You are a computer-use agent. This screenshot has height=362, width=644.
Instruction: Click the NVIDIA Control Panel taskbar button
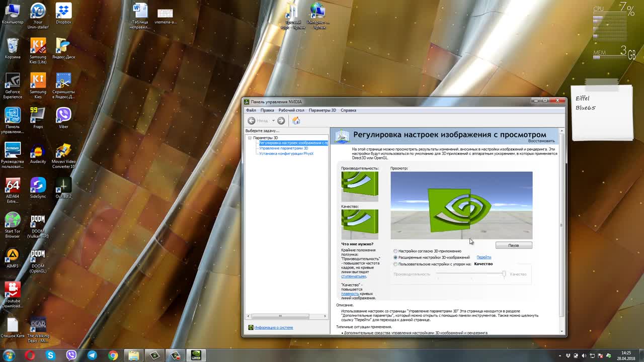[196, 355]
